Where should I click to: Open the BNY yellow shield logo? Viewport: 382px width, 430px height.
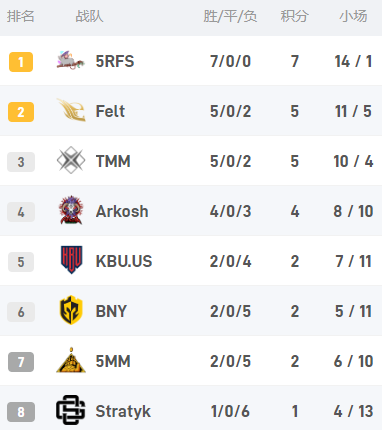coord(71,310)
